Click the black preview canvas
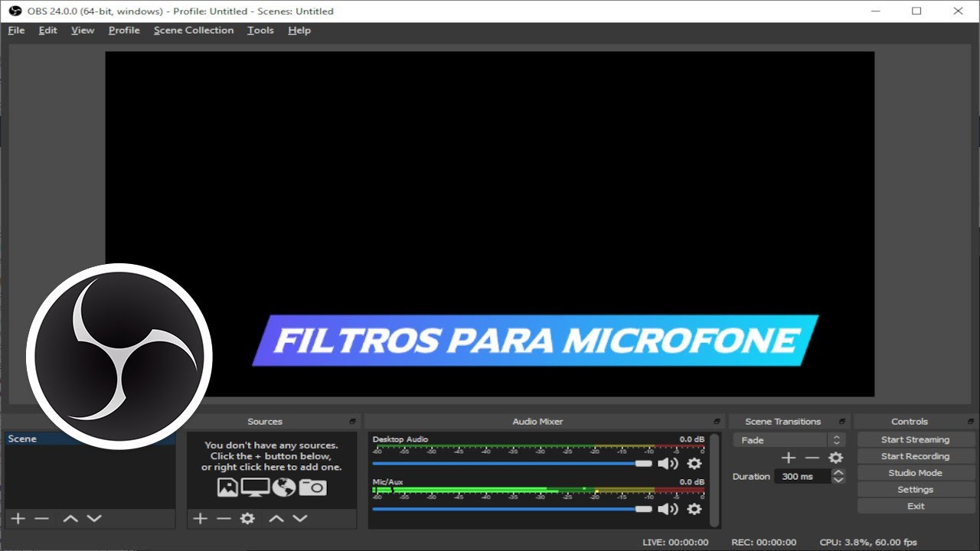The height and width of the screenshot is (551, 980). click(490, 224)
